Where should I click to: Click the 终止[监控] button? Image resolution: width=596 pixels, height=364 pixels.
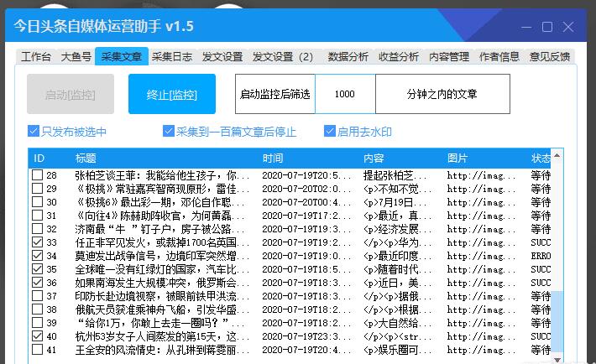[x=172, y=94]
